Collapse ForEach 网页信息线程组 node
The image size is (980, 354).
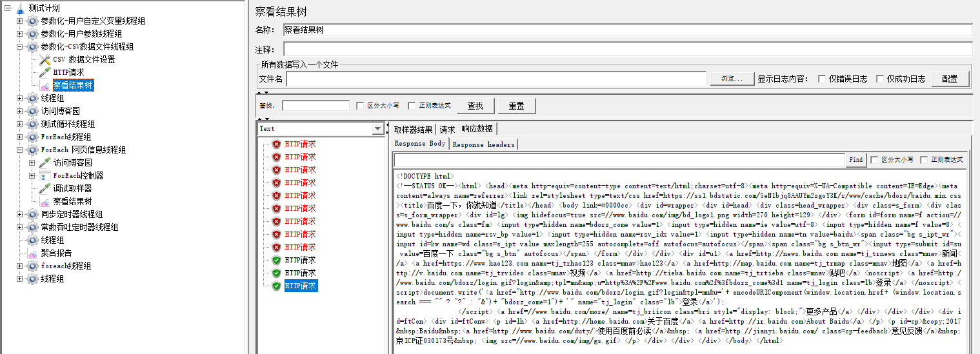click(19, 150)
